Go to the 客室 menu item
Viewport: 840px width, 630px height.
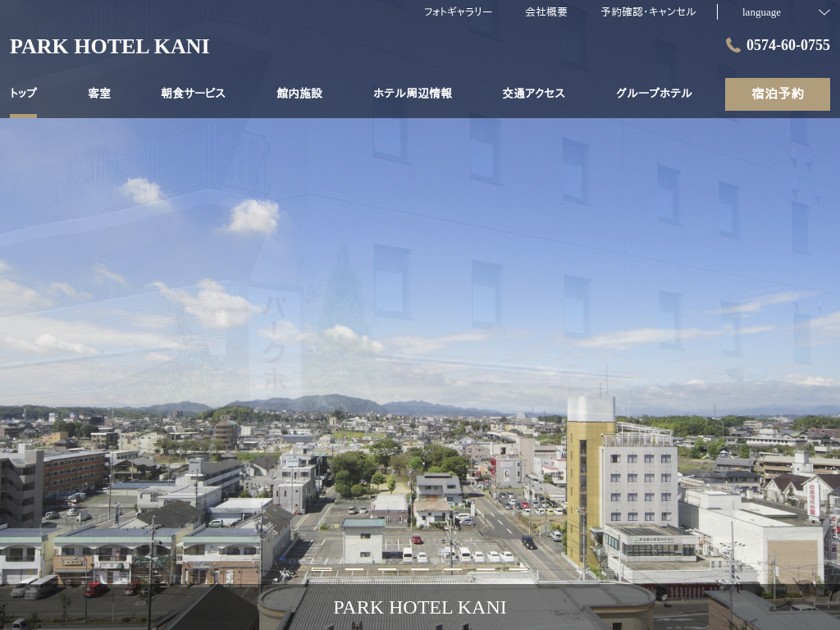pos(99,94)
